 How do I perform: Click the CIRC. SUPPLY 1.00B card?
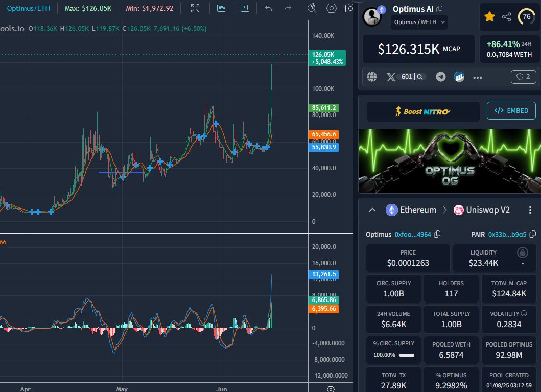(x=393, y=289)
